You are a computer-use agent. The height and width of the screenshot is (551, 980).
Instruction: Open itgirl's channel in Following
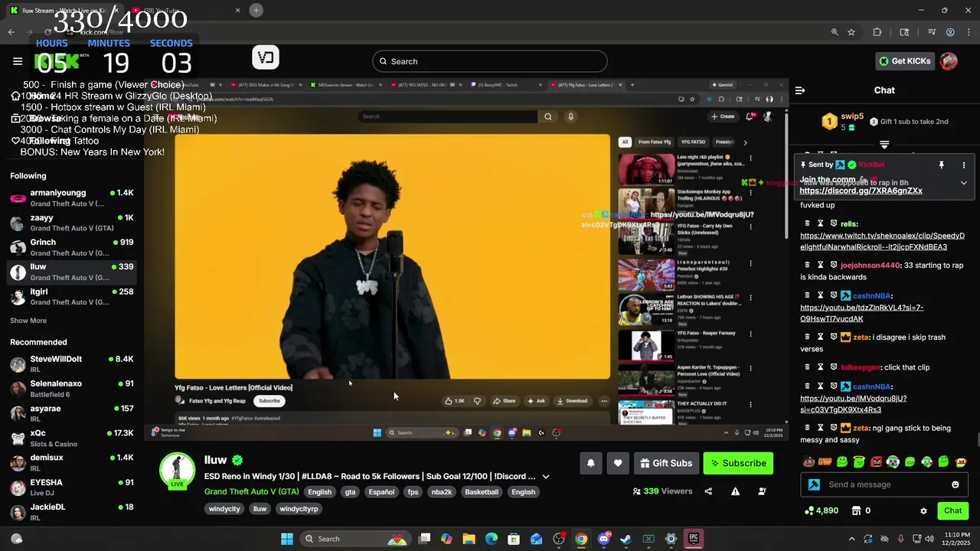click(x=72, y=297)
